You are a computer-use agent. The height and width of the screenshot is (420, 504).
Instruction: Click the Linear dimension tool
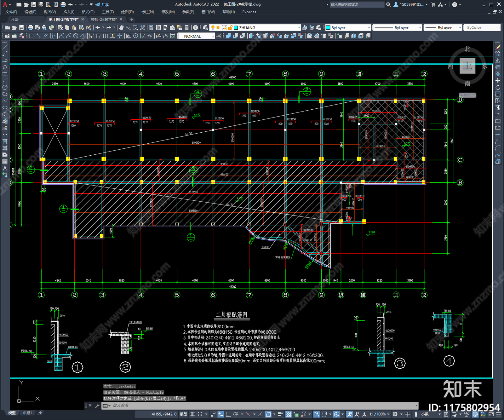click(x=31, y=36)
